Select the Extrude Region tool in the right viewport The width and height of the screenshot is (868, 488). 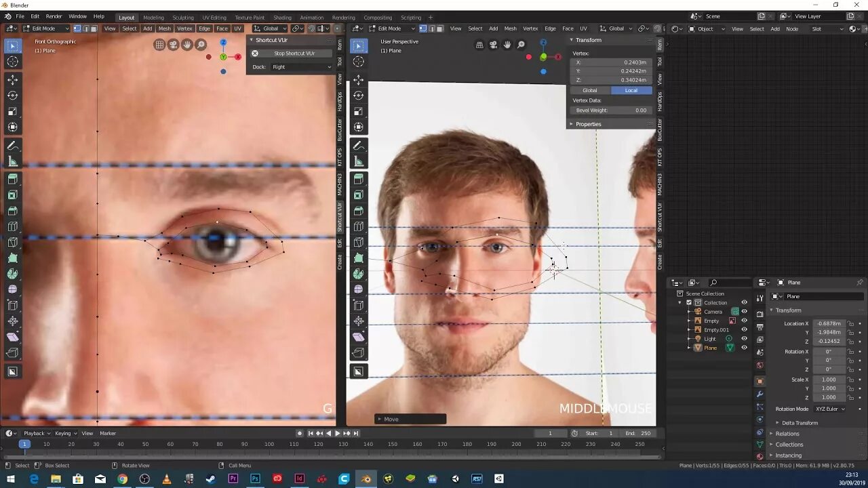pyautogui.click(x=359, y=179)
